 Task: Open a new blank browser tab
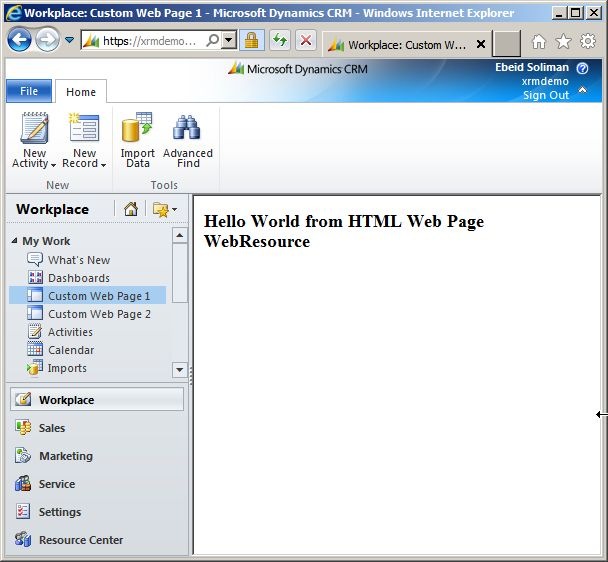[x=506, y=44]
